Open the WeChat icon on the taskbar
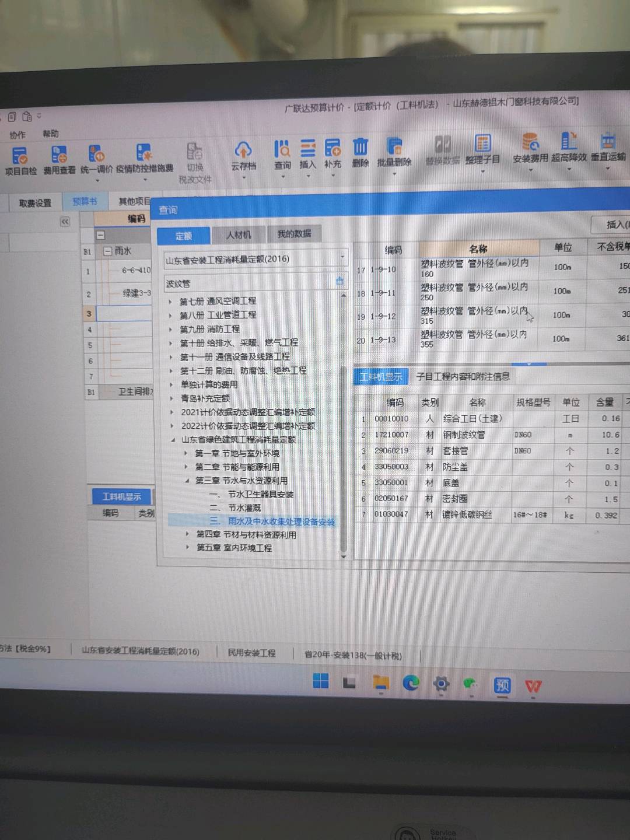This screenshot has height=840, width=630. click(x=470, y=684)
